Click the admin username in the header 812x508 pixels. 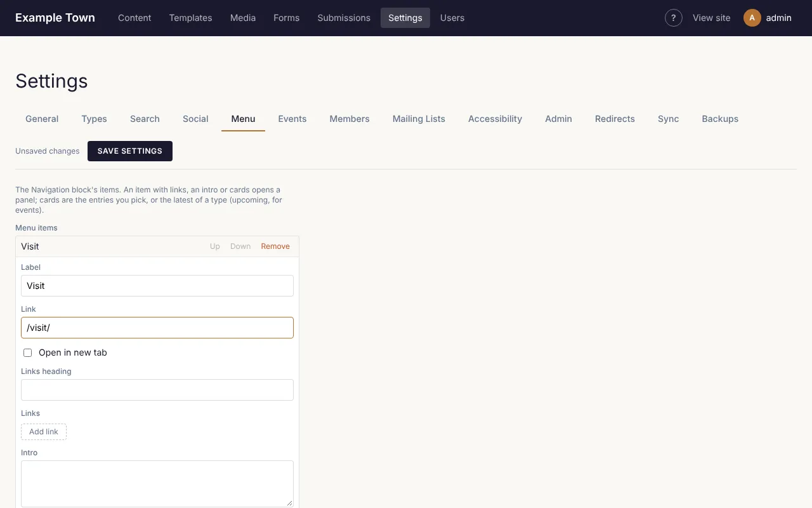point(779,18)
